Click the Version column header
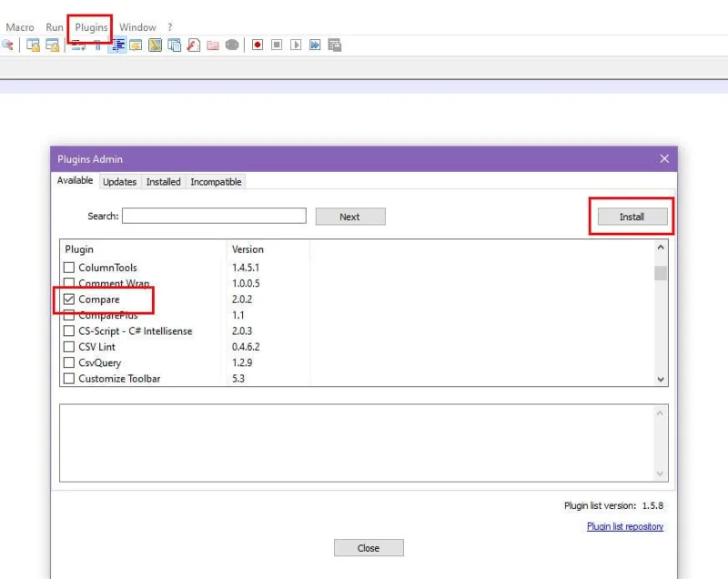The image size is (728, 579). click(268, 249)
